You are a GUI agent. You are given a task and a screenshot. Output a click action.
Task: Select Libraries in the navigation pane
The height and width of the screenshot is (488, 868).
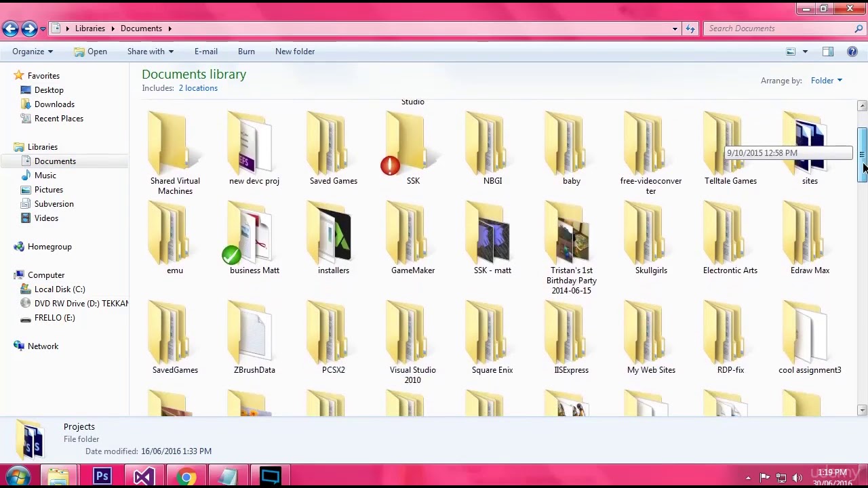(x=43, y=147)
